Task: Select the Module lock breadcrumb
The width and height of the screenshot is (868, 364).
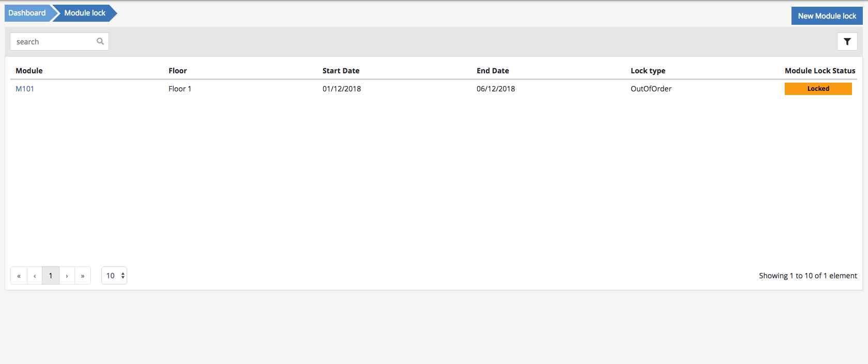Action: click(85, 13)
